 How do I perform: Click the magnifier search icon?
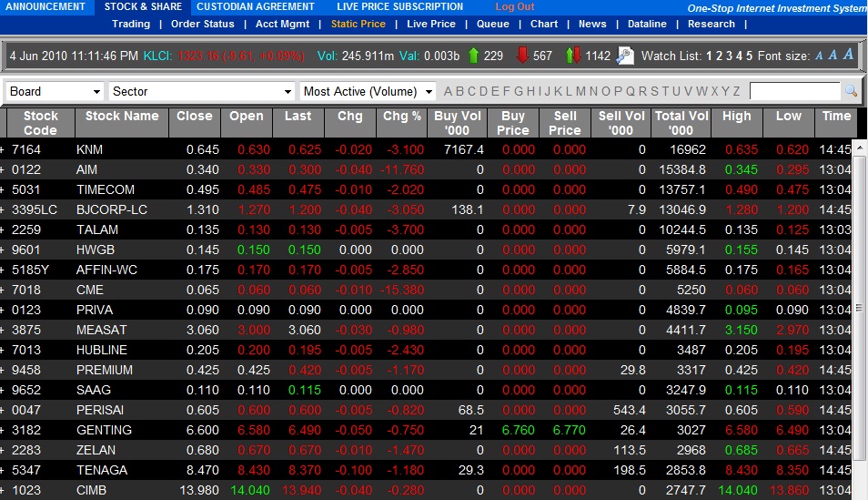pyautogui.click(x=852, y=91)
